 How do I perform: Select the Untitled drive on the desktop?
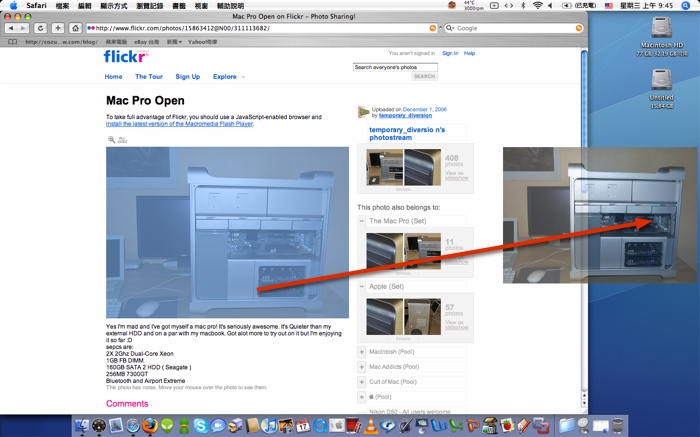(661, 80)
